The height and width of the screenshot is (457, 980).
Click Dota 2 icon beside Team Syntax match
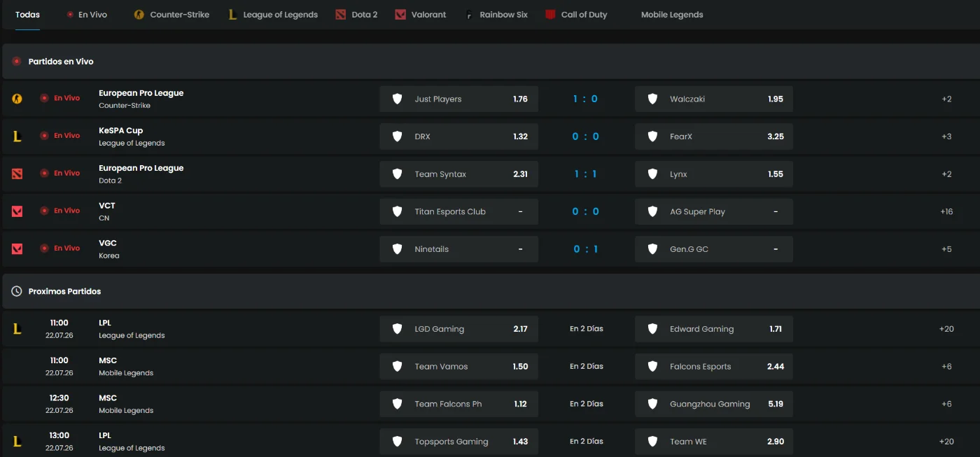point(17,174)
